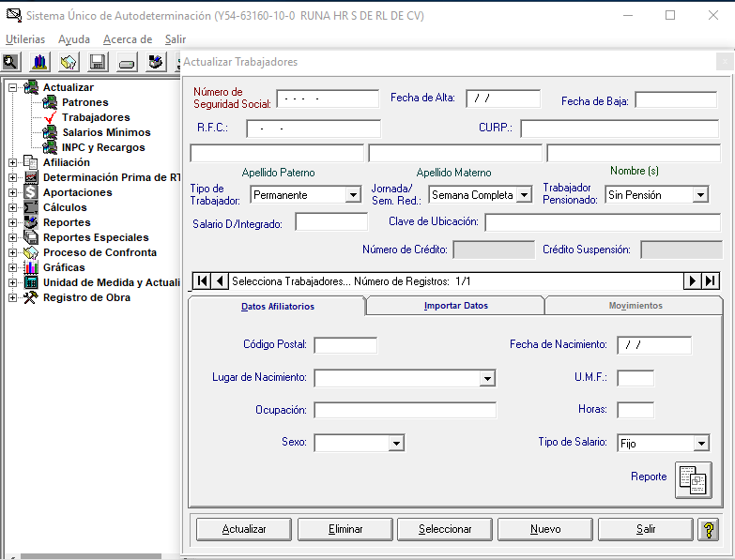Expand the Reportes tree node

click(12, 222)
